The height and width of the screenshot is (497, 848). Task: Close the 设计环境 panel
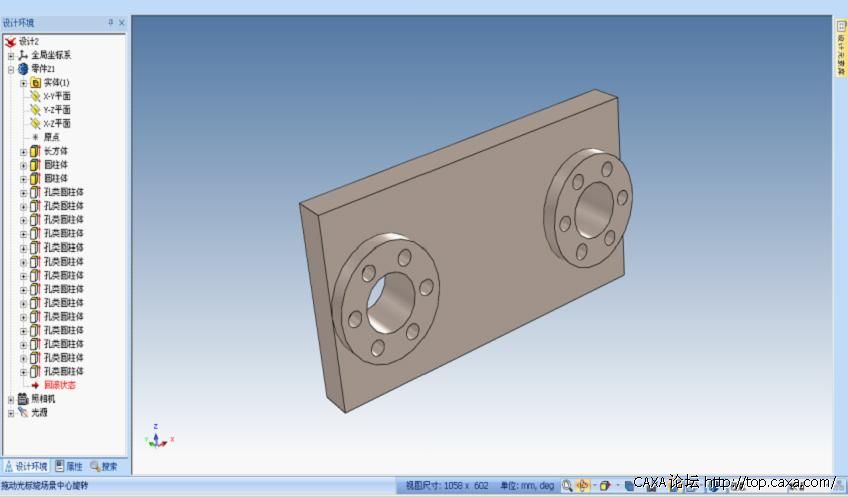(x=122, y=22)
